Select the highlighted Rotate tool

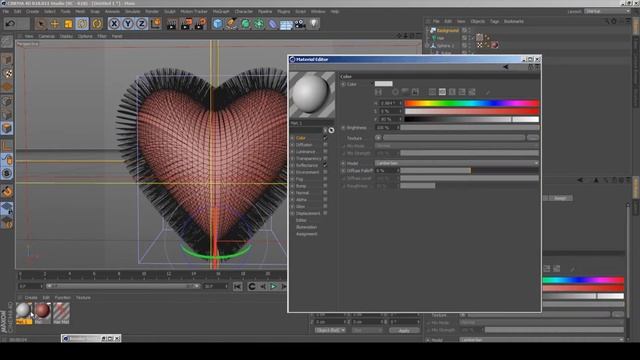pos(82,24)
